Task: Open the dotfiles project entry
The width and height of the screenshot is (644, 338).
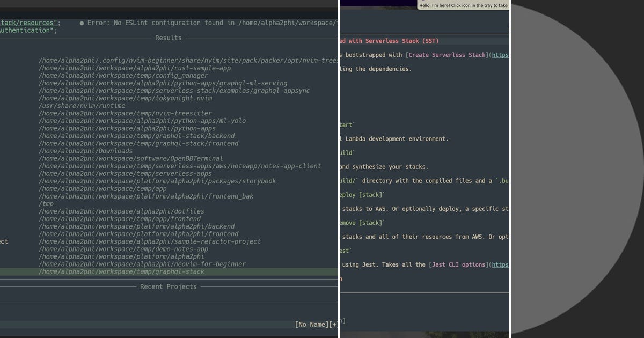Action: pyautogui.click(x=121, y=211)
